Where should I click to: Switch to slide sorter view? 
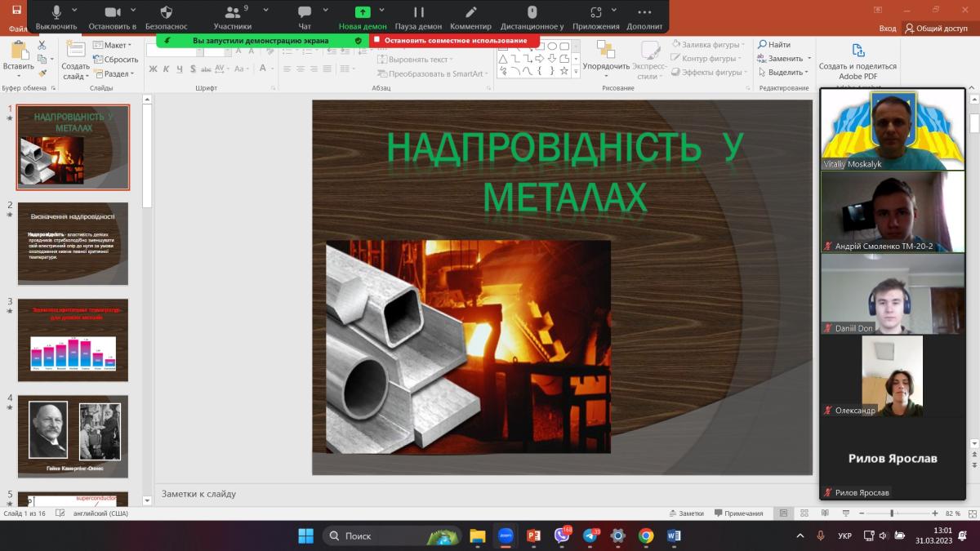coord(801,513)
